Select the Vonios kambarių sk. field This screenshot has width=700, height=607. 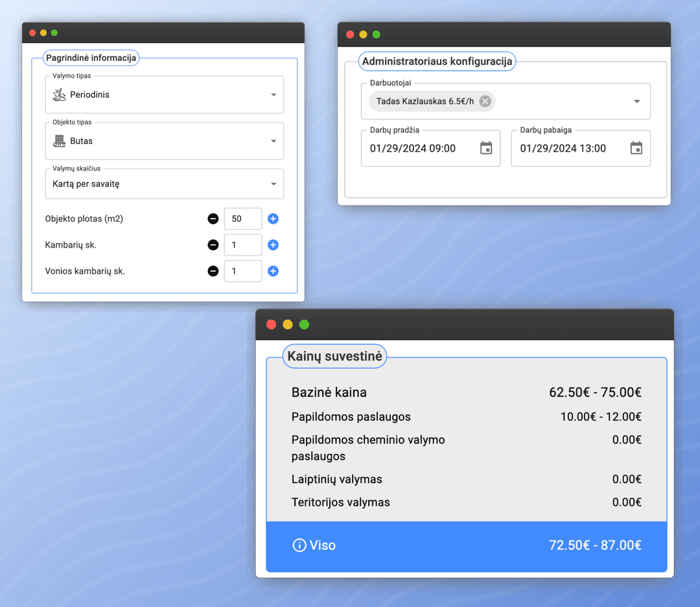point(242,271)
